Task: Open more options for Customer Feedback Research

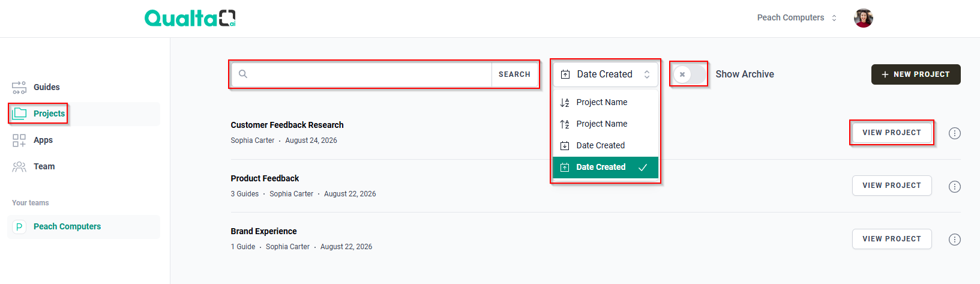Action: [x=955, y=133]
